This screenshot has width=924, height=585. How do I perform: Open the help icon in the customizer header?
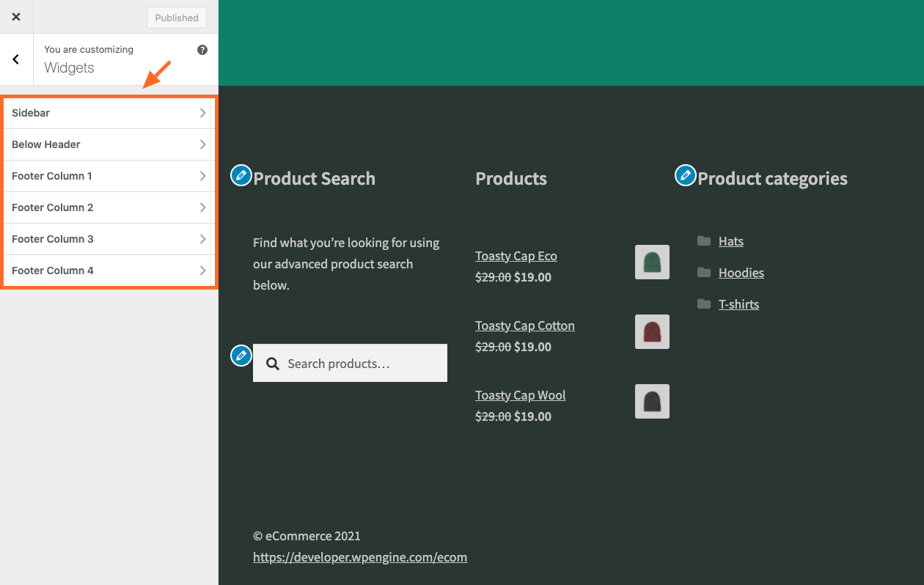click(x=202, y=49)
